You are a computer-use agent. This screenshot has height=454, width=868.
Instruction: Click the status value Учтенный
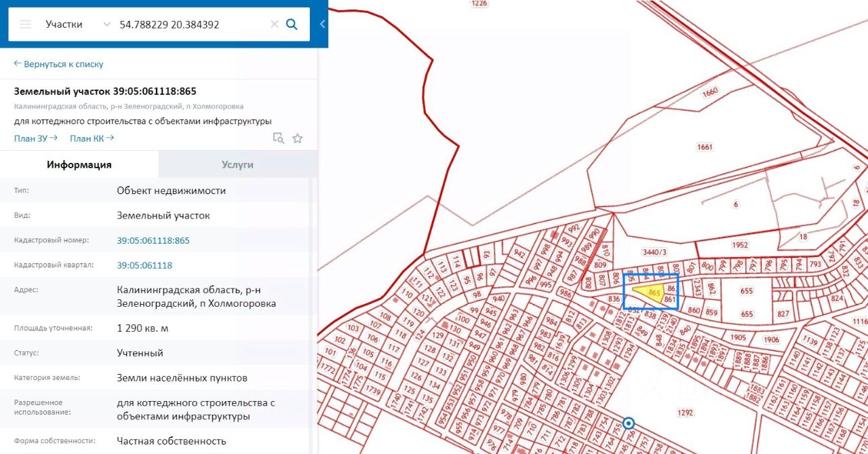(x=140, y=353)
